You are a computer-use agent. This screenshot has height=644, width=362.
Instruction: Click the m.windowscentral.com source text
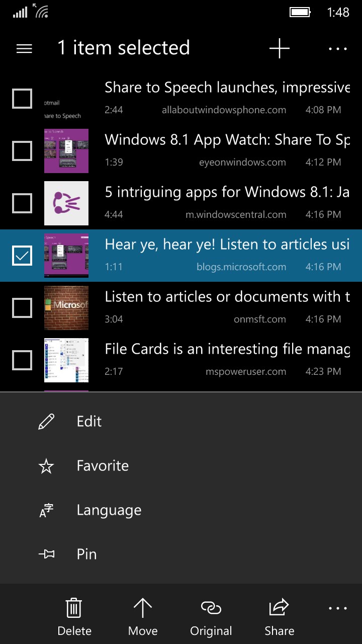click(236, 215)
